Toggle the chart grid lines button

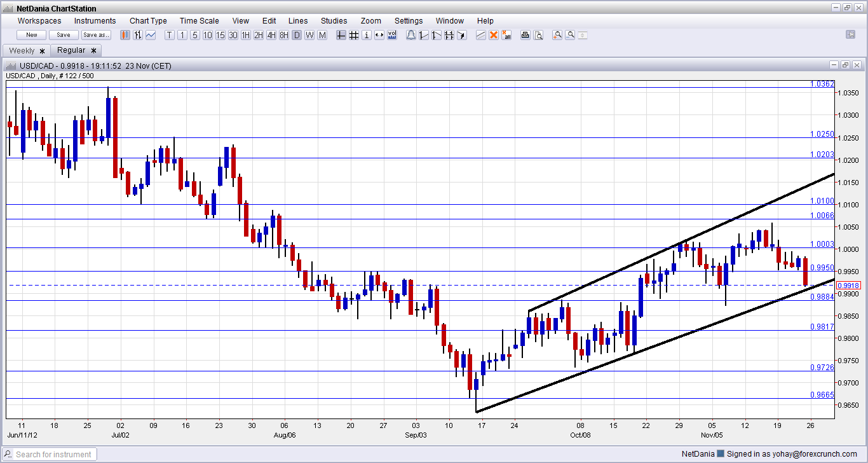(x=354, y=35)
